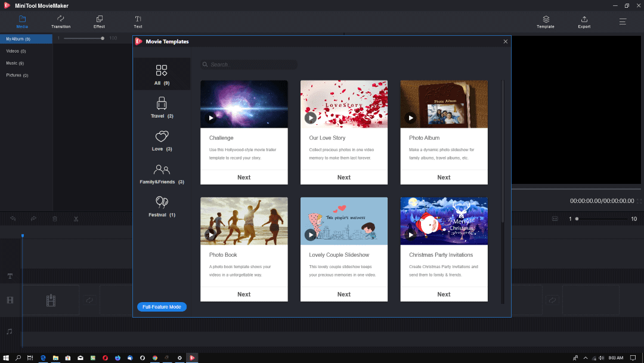Screen dimensions: 644x363
Task: Play the Challenge template preview
Action: pos(210,118)
